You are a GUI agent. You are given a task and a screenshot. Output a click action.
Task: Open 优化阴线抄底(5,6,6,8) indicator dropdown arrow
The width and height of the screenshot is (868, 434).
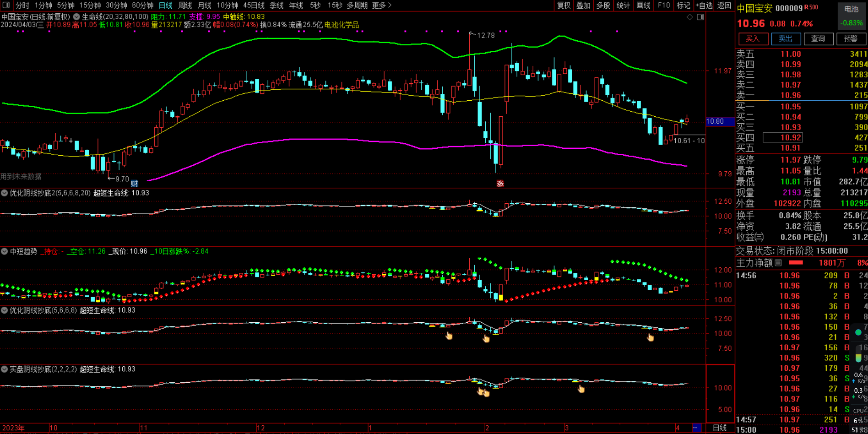point(4,310)
